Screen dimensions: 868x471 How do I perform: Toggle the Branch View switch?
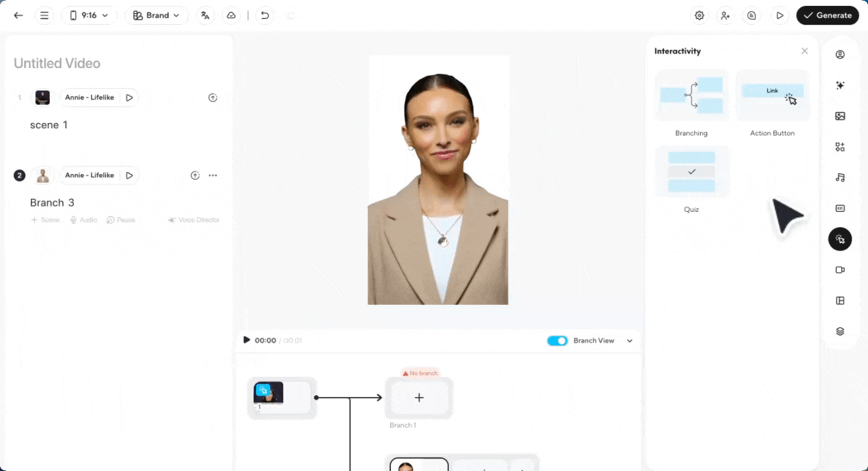tap(557, 341)
